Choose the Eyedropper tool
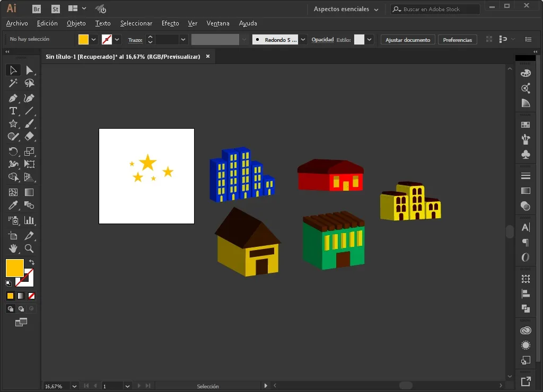 point(13,205)
